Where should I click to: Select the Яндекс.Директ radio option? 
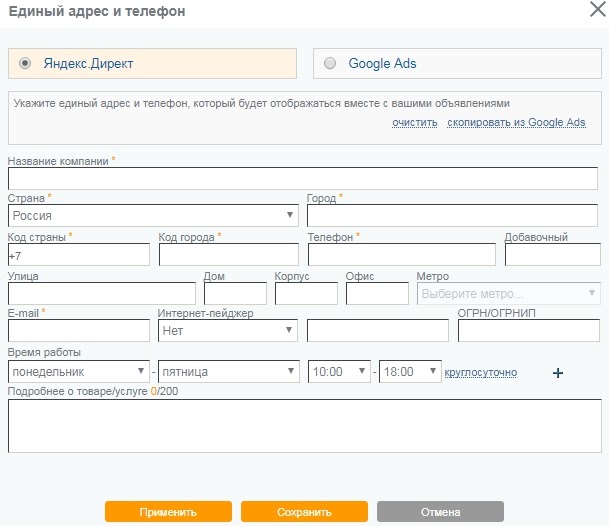pos(26,63)
